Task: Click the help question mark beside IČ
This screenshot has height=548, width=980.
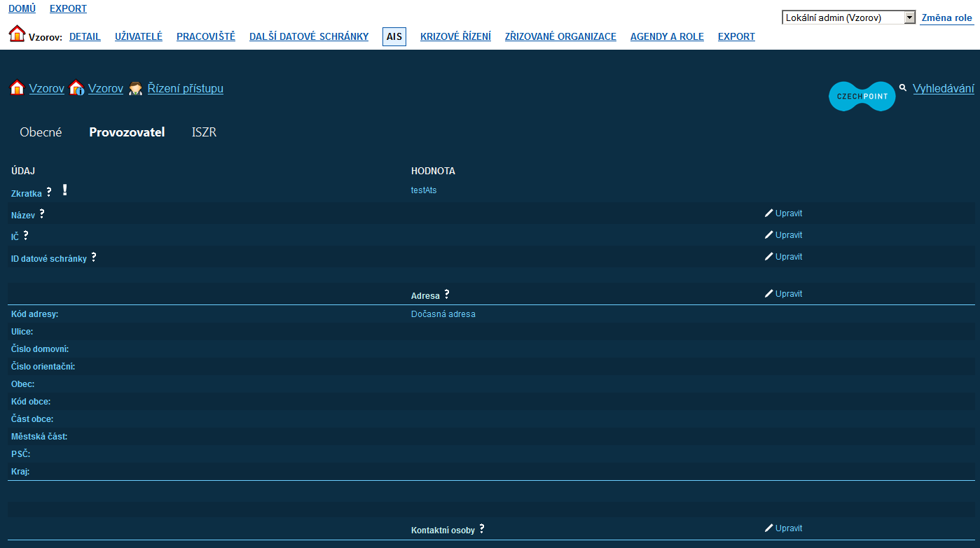Action: (x=26, y=235)
